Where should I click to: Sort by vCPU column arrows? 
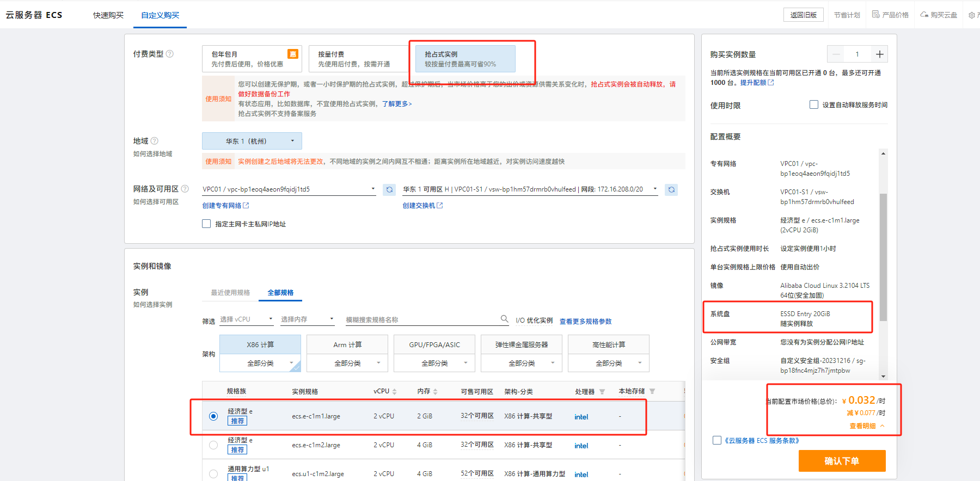coord(395,391)
